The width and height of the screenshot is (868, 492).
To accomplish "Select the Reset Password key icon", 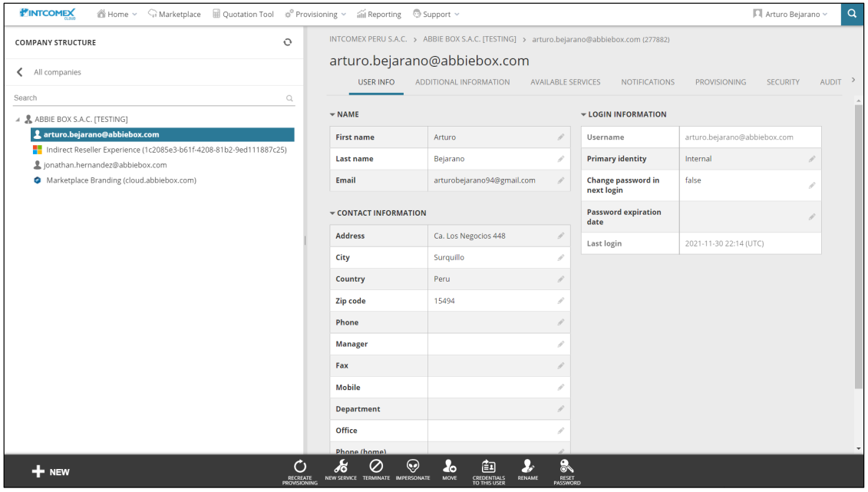I will click(566, 469).
